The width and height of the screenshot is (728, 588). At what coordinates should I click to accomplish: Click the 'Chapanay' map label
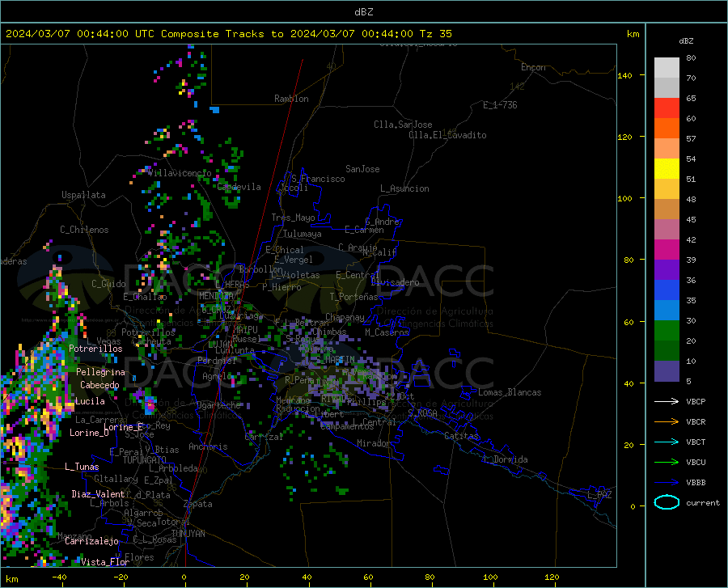(x=345, y=317)
